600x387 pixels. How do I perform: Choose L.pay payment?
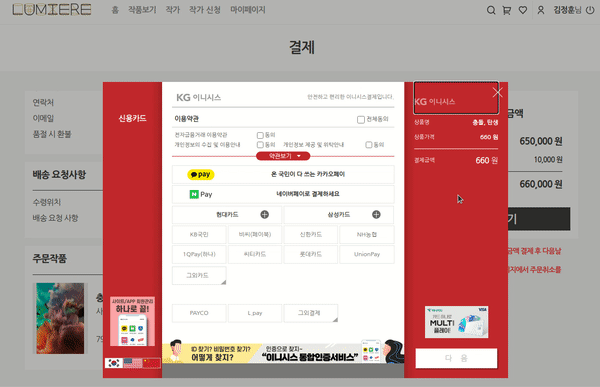255,313
